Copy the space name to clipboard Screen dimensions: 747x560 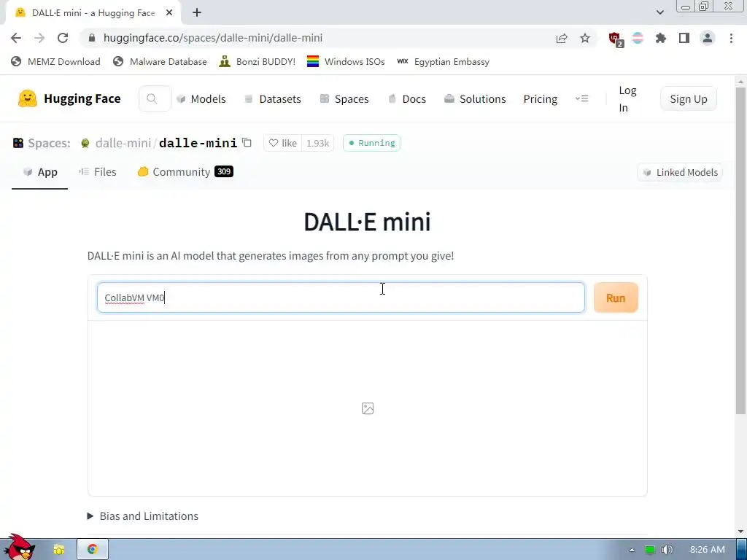click(247, 142)
